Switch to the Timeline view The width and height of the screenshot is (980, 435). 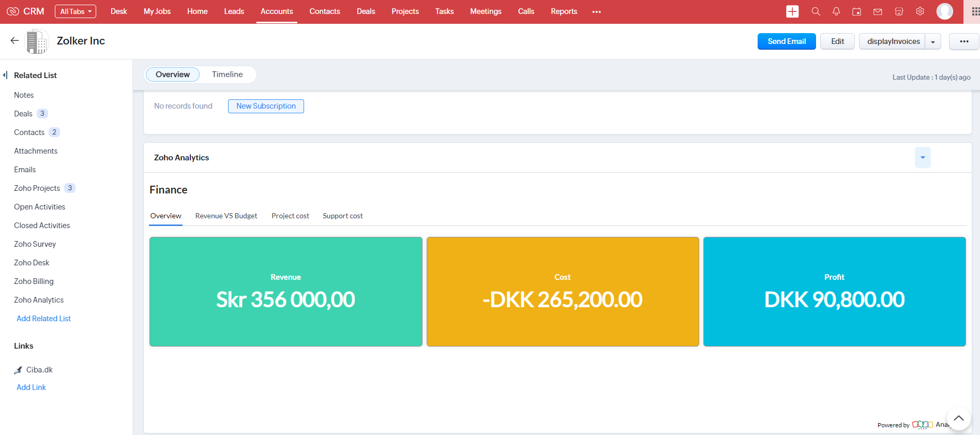tap(228, 74)
